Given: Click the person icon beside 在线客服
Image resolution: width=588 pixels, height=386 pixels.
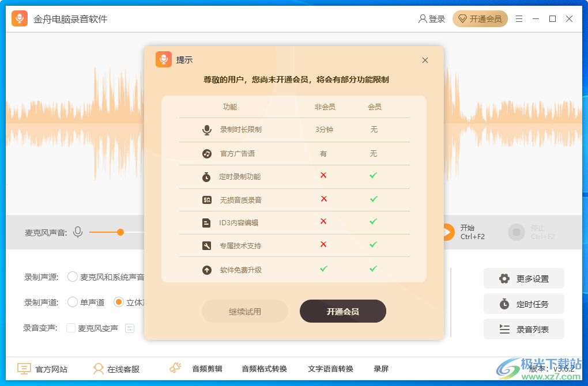Looking at the screenshot, I should coord(99,369).
